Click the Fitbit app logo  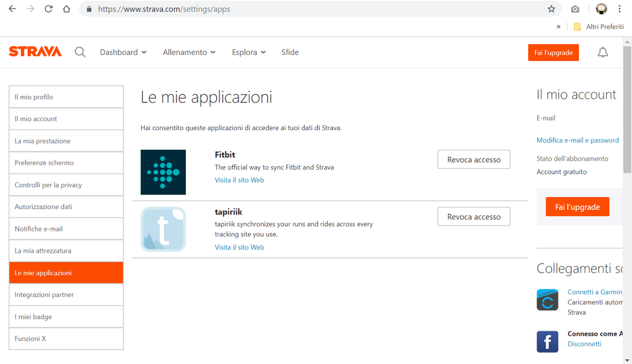pos(163,173)
